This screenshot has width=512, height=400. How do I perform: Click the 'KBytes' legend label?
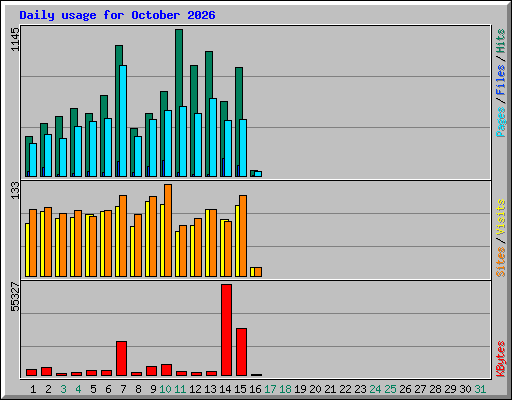(x=500, y=359)
